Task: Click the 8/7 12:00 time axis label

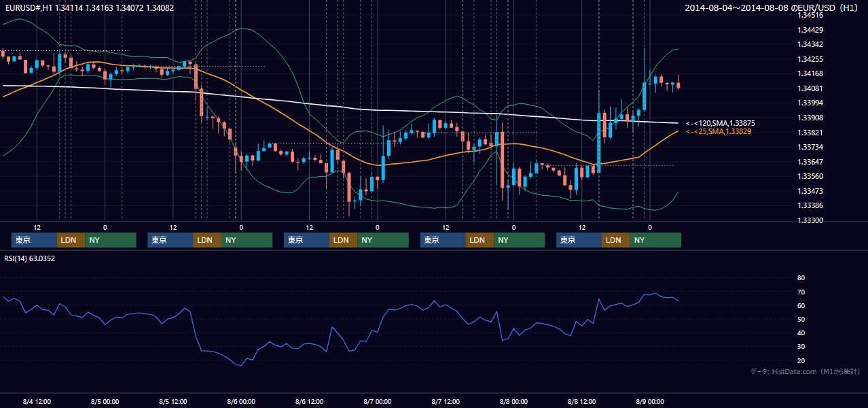Action: point(446,401)
